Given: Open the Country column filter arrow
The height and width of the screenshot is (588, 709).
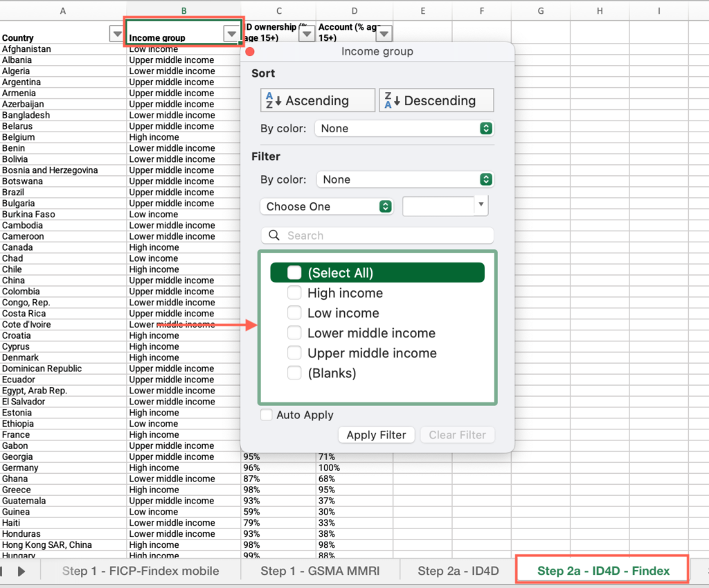Looking at the screenshot, I should (116, 34).
